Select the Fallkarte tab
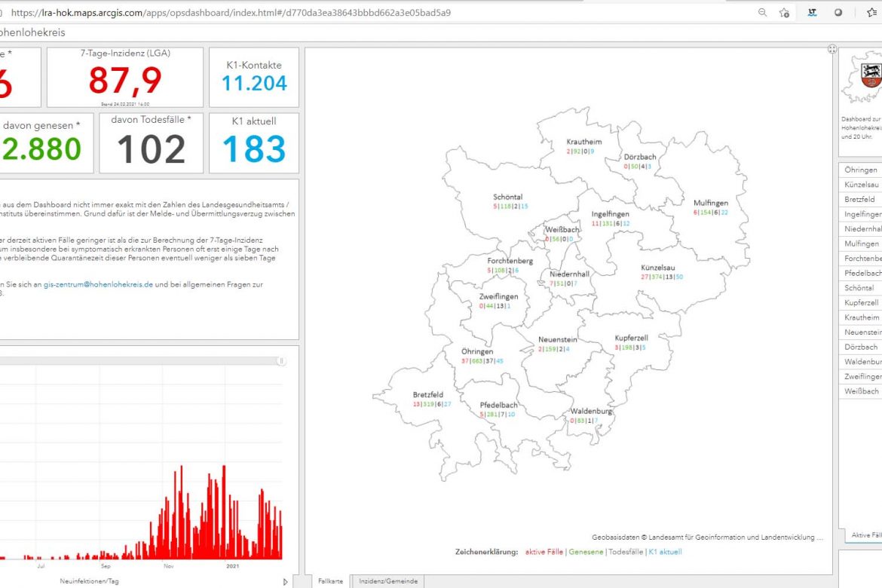The width and height of the screenshot is (882, 588). 330,581
